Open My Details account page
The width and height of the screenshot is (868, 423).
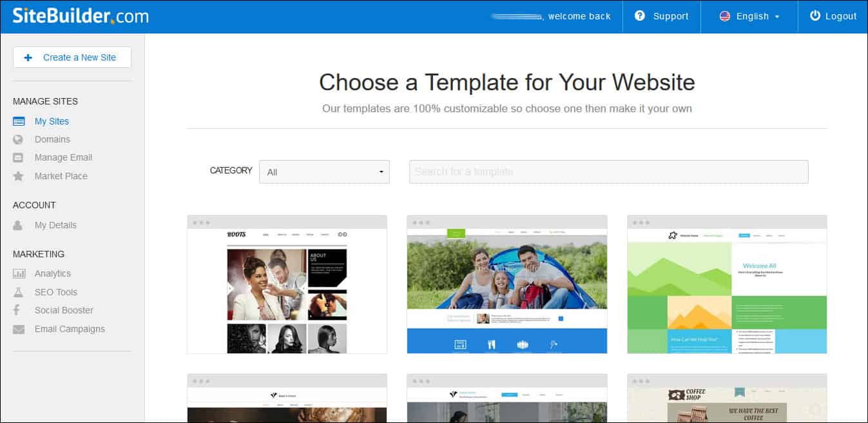[x=55, y=225]
